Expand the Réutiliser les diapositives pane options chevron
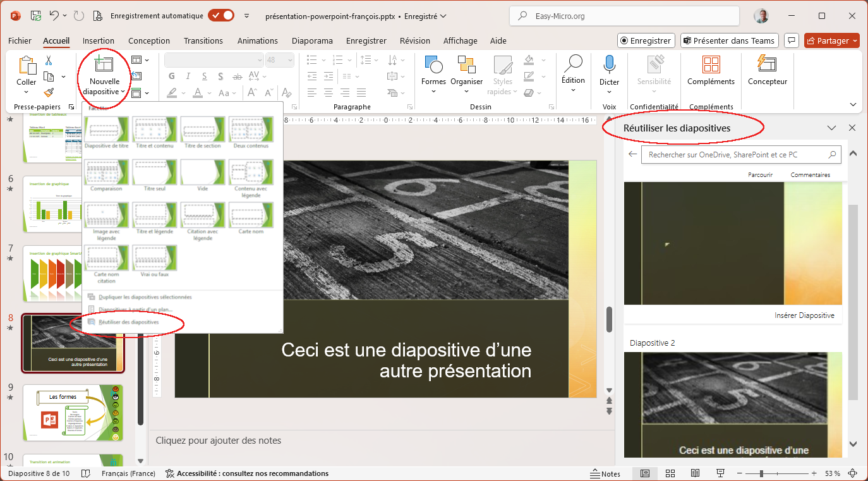The image size is (868, 481). [831, 128]
